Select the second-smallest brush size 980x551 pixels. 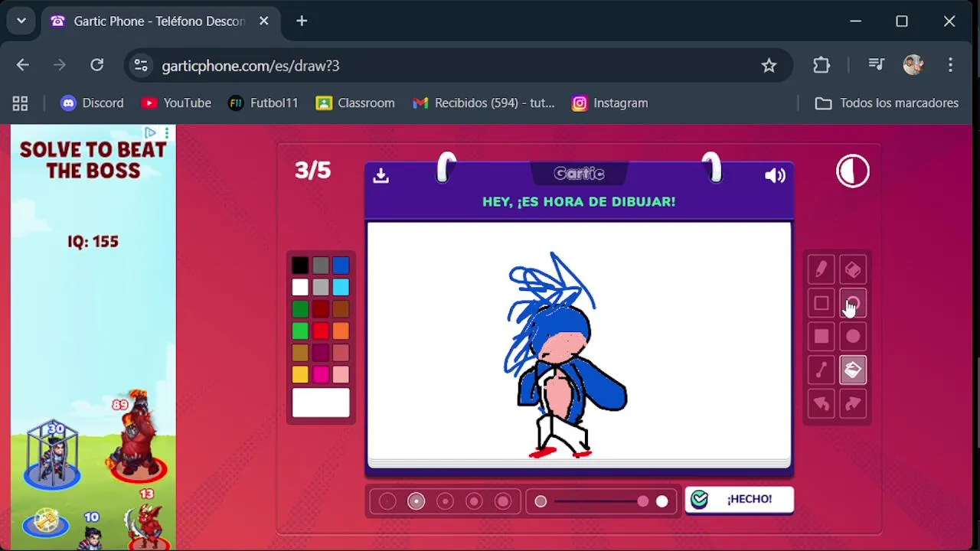pyautogui.click(x=416, y=501)
